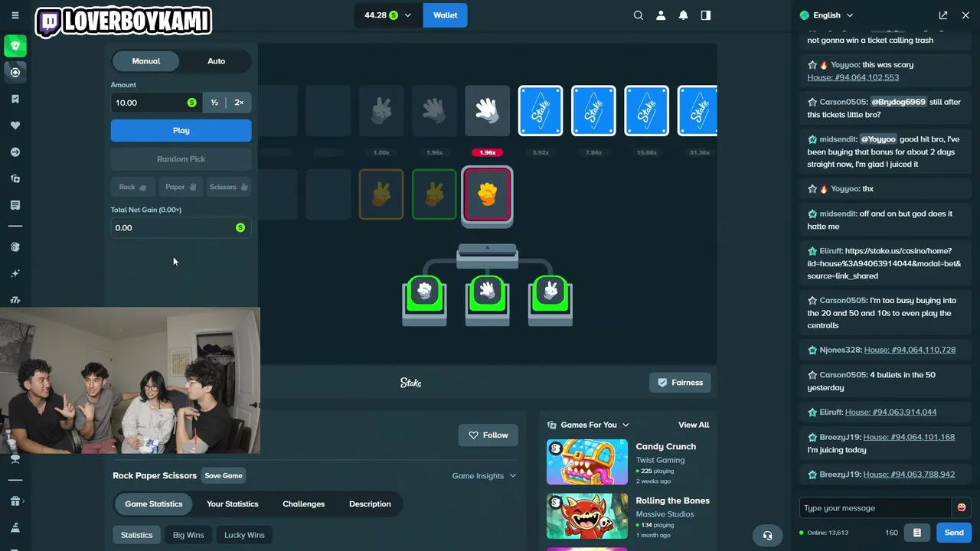Send the chat message

coord(954,533)
